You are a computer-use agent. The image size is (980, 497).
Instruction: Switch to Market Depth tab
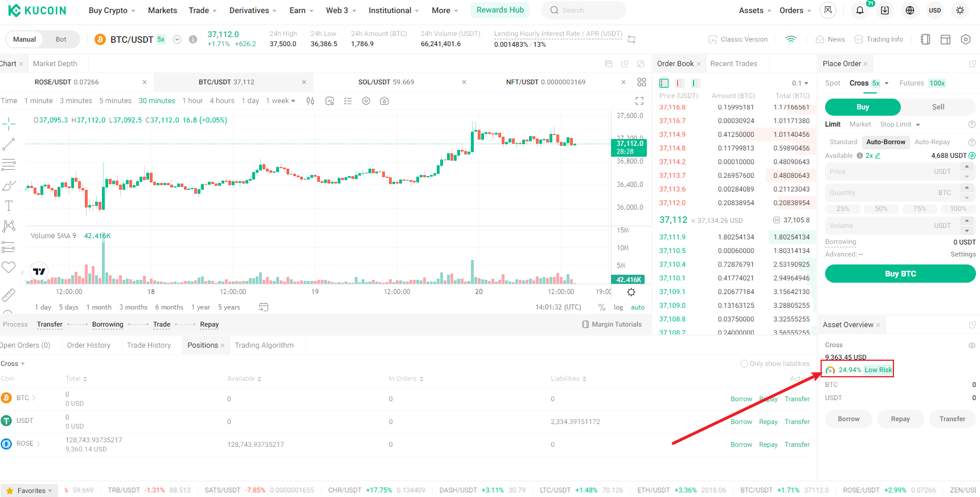click(55, 64)
